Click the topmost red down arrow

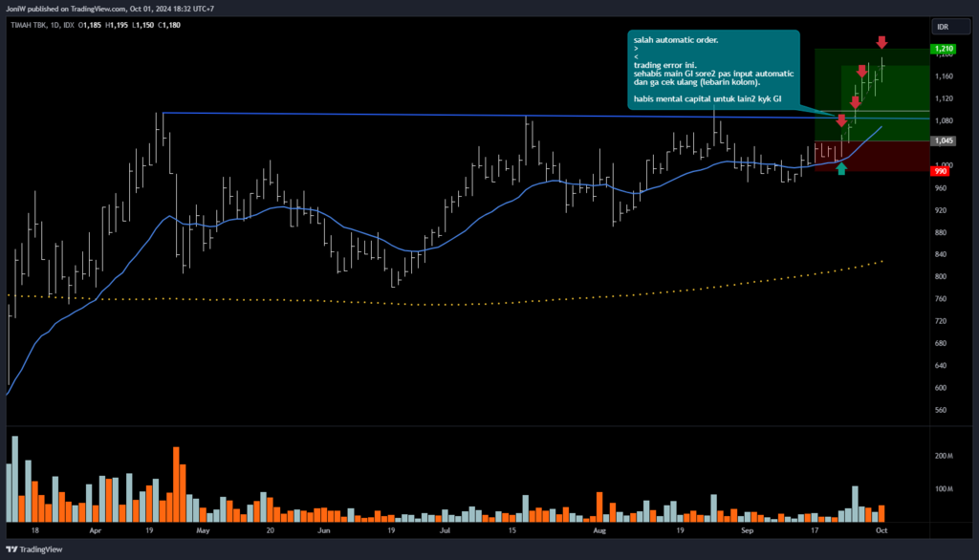[881, 42]
